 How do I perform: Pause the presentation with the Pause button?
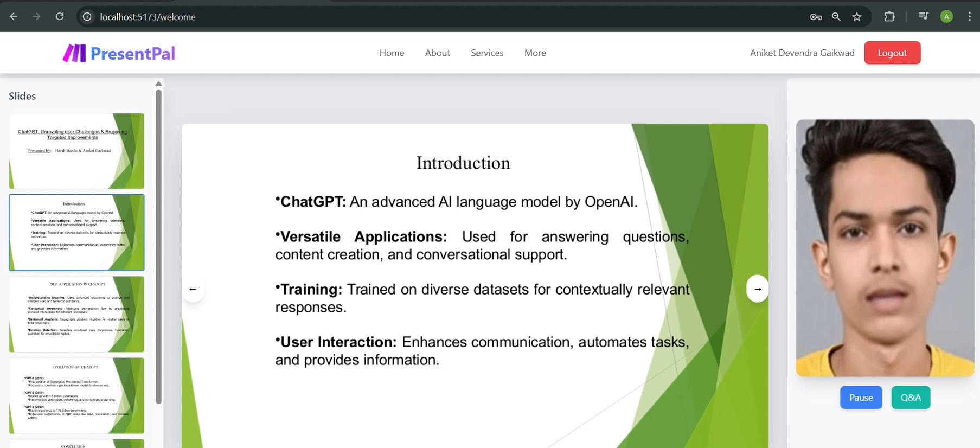pos(861,398)
